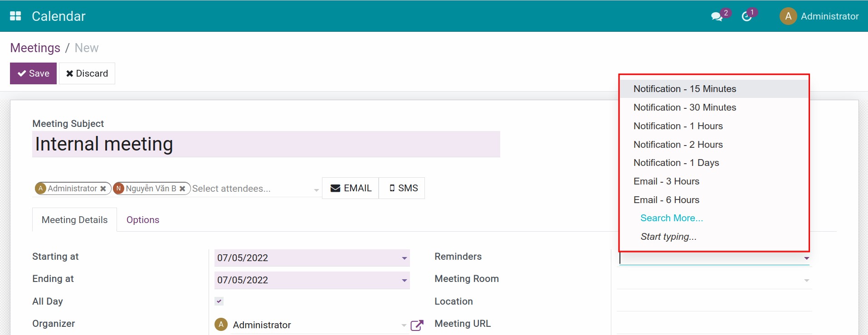The image size is (868, 335).
Task: Select Email - 6 Hours reminder
Action: point(714,200)
